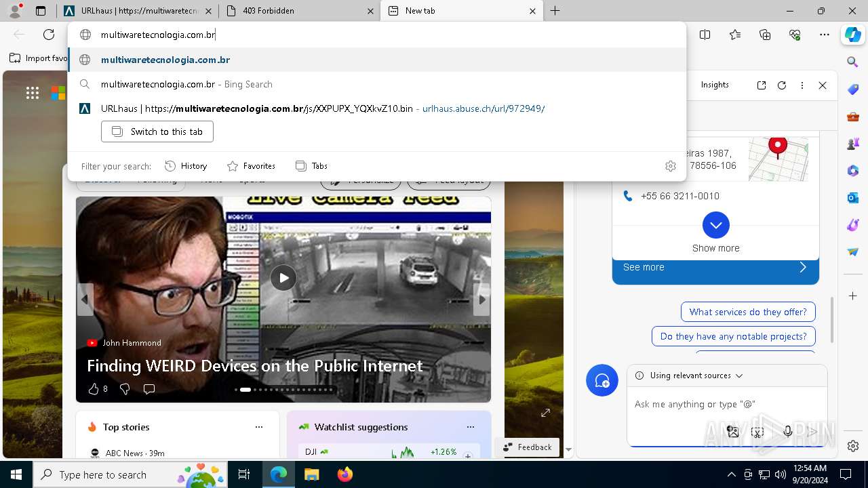Open the split screen icon
The height and width of the screenshot is (488, 868).
(705, 35)
